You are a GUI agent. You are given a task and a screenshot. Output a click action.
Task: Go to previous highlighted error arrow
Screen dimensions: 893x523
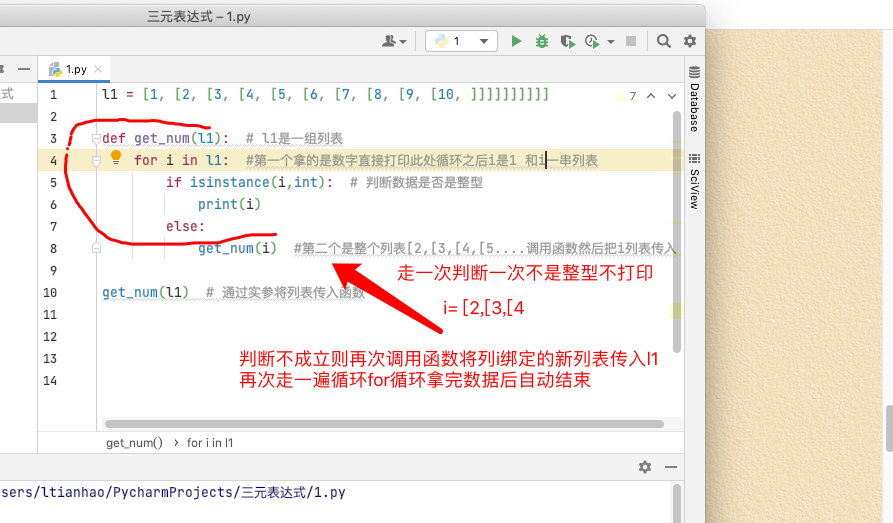[x=651, y=96]
